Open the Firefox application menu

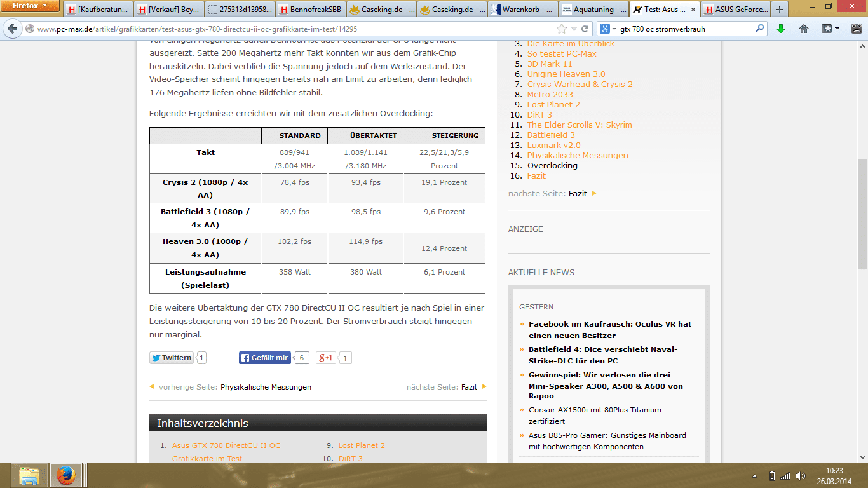click(x=30, y=6)
